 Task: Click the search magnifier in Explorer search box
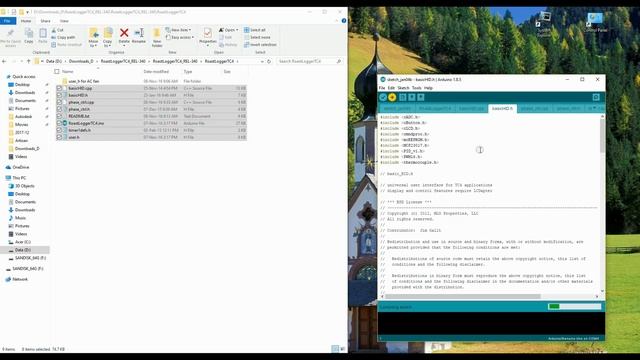338,61
